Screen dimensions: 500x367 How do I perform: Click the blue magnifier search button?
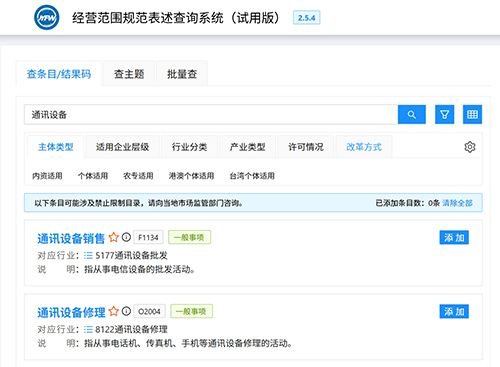tap(412, 115)
